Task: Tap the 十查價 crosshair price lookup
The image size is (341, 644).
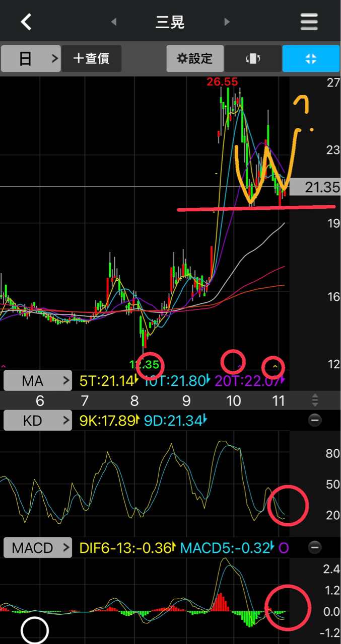Action: pos(91,59)
